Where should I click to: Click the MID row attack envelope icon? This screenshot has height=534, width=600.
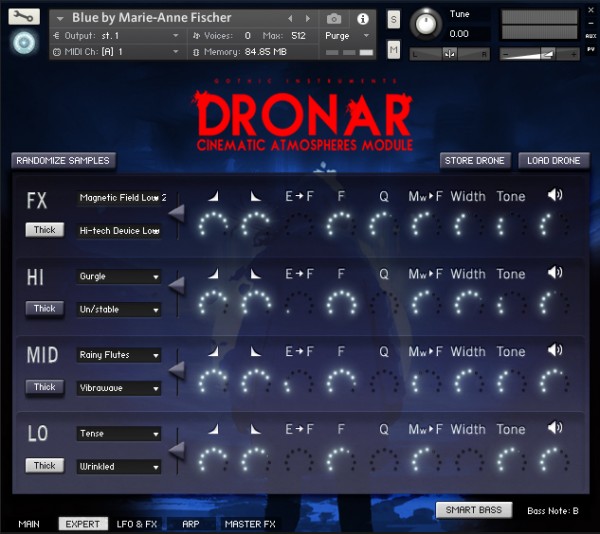pos(214,351)
